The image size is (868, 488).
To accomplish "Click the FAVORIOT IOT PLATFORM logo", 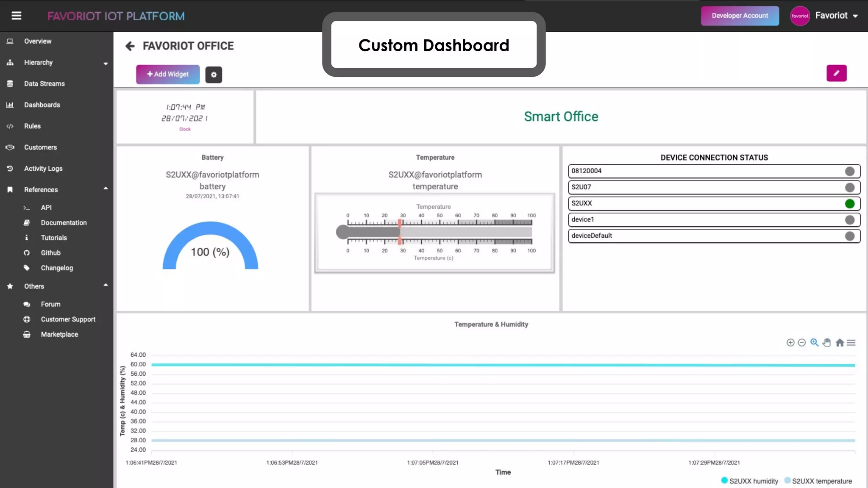I will tap(116, 16).
